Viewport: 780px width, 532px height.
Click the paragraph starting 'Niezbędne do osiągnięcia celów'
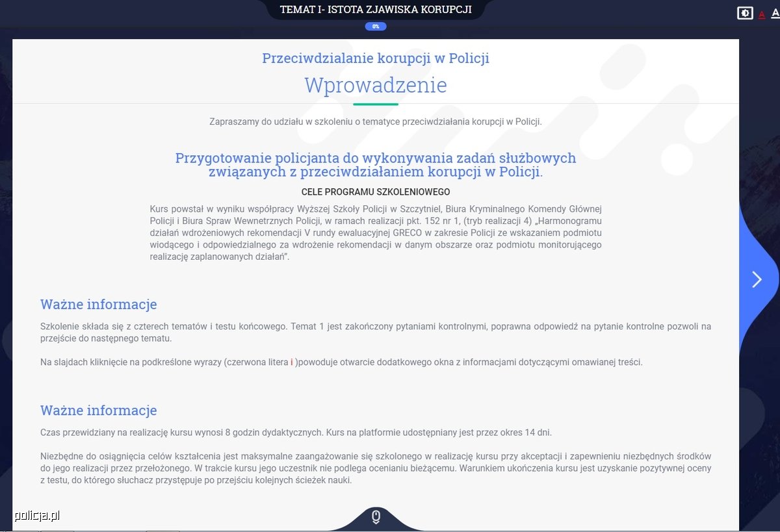376,468
